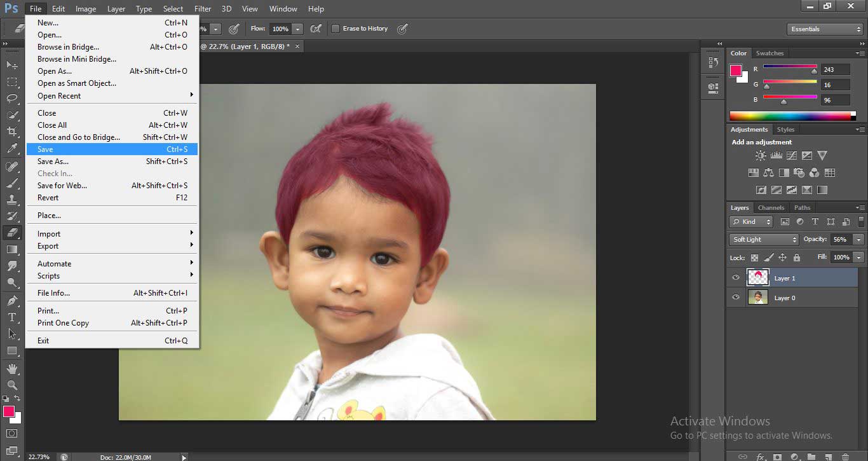
Task: Open the Essentials workspace dropdown
Action: click(824, 29)
